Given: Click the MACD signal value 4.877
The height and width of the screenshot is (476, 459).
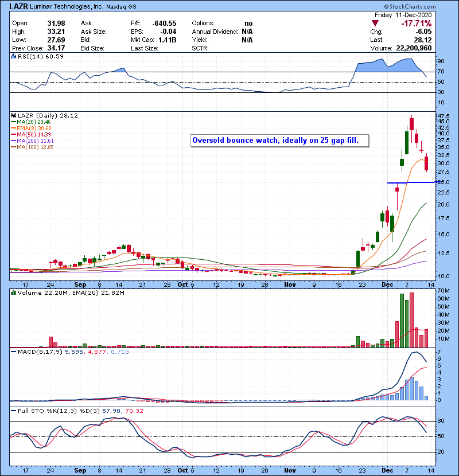Looking at the screenshot, I should pos(97,352).
